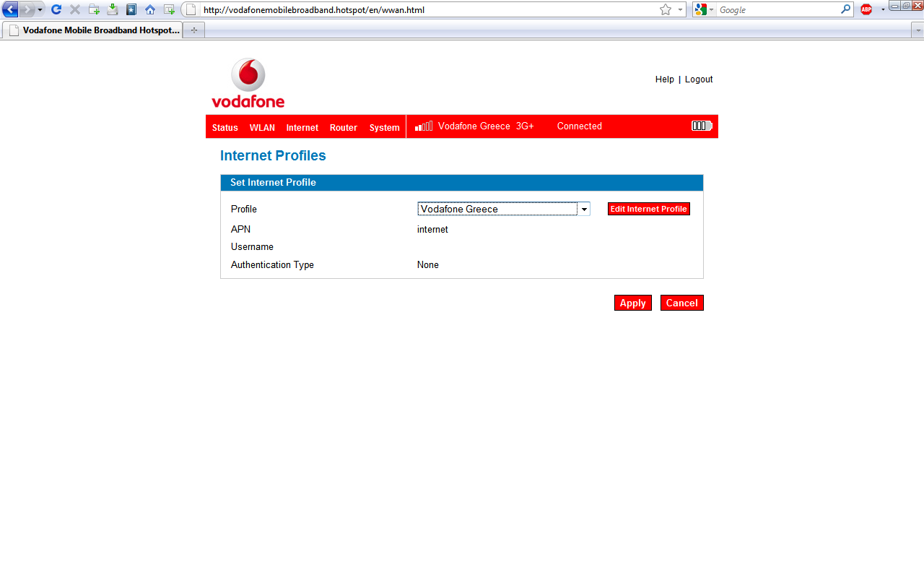Open the System menu
Viewport: 924px width, 578px height.
click(x=385, y=127)
